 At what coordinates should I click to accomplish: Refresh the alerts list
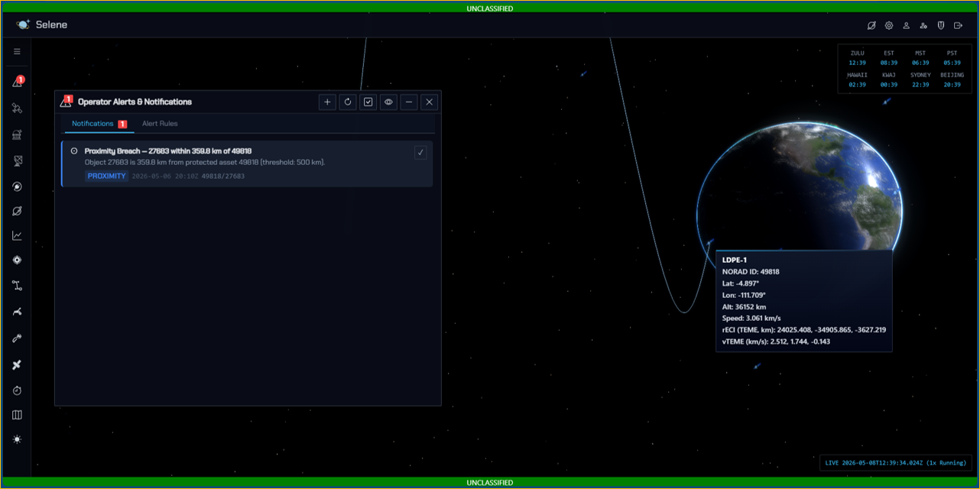click(x=348, y=102)
